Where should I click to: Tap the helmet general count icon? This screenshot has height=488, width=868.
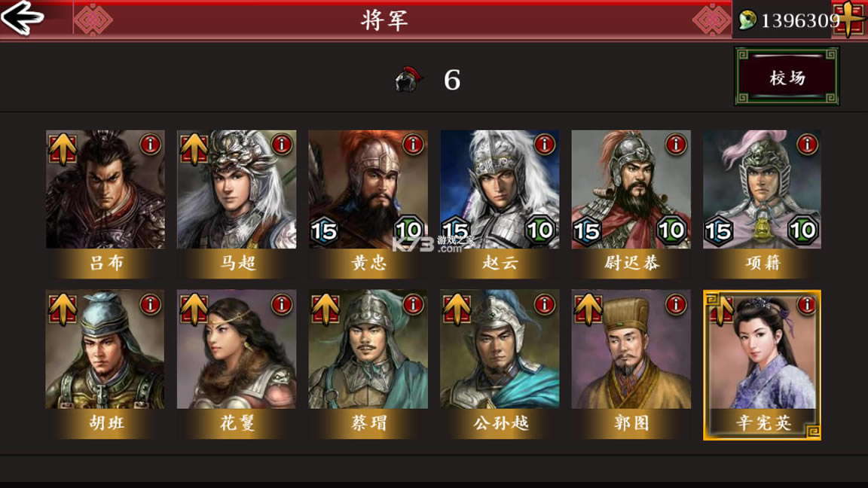(x=408, y=80)
